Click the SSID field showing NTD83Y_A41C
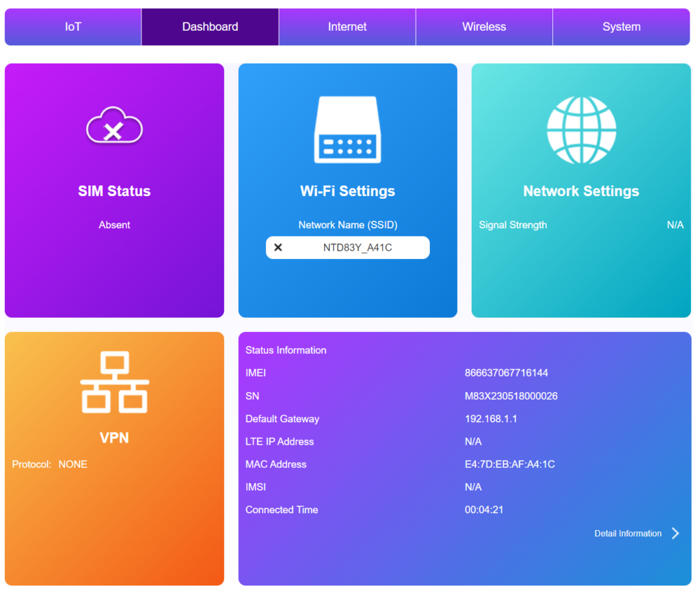The height and width of the screenshot is (593, 700). point(358,247)
